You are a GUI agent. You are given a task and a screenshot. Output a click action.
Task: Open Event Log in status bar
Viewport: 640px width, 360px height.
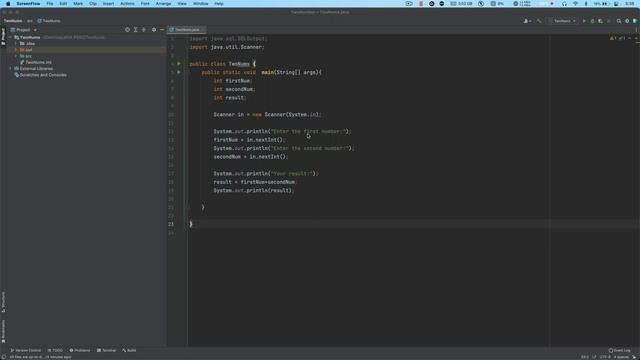(x=619, y=350)
